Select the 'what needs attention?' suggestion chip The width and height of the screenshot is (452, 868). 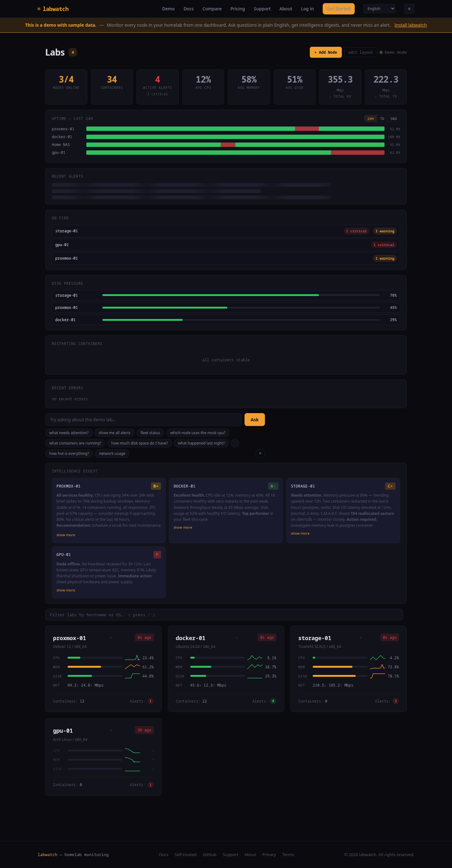(69, 433)
